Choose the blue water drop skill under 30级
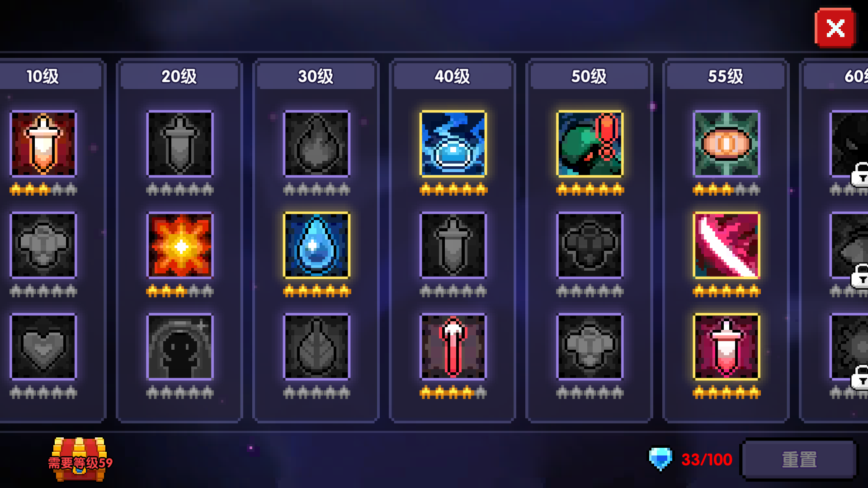Screen dimensions: 868x488 coord(316,245)
